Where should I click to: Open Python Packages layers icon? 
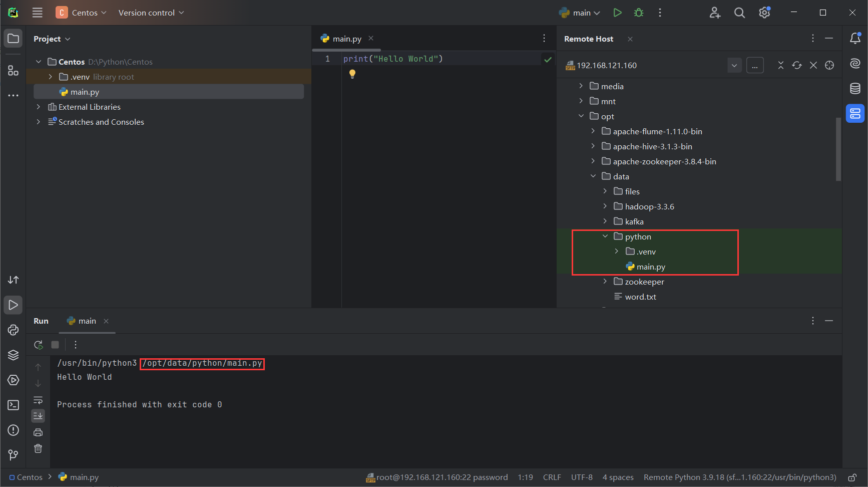(x=13, y=355)
